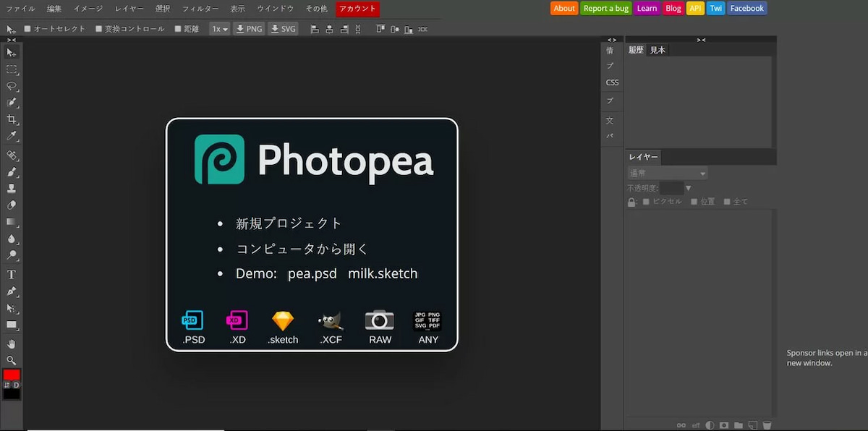The width and height of the screenshot is (868, 431).
Task: Select the Hand tool
Action: (x=12, y=343)
